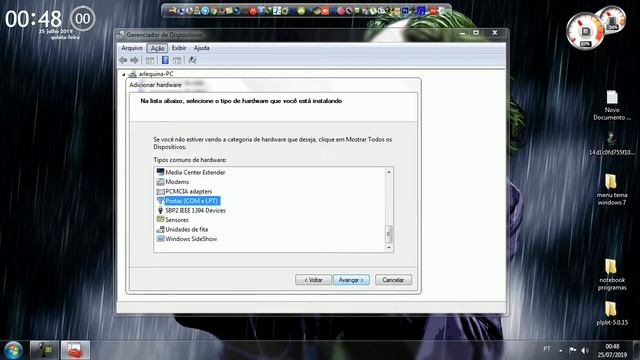Viewport: 640px width, 360px height.
Task: Click the first pinned taskbar app icon
Action: click(44, 350)
